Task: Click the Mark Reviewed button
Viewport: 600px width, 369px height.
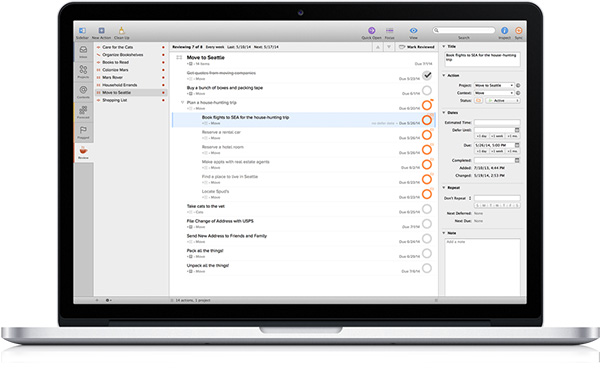Action: [x=417, y=47]
